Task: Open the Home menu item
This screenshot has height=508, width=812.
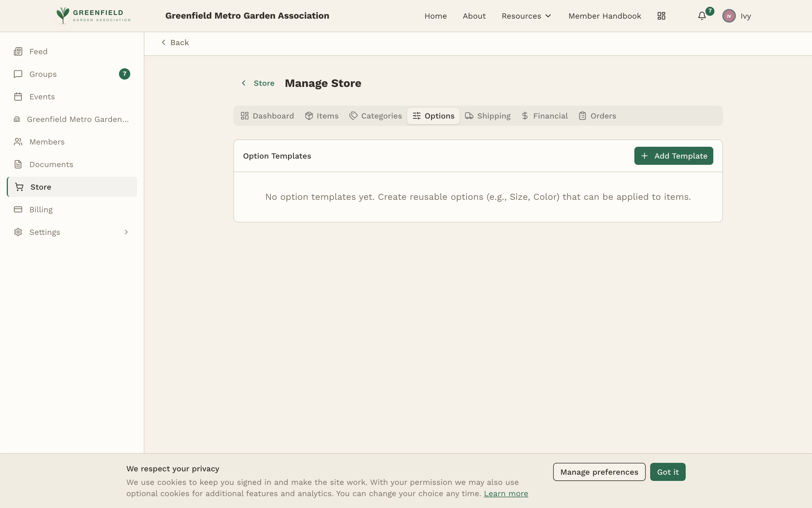Action: (x=436, y=16)
